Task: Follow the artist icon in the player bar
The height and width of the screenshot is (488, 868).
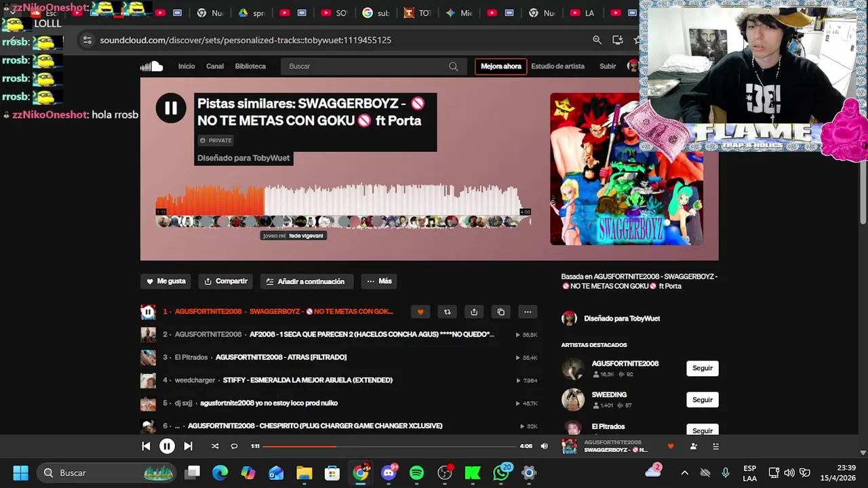Action: pyautogui.click(x=693, y=446)
